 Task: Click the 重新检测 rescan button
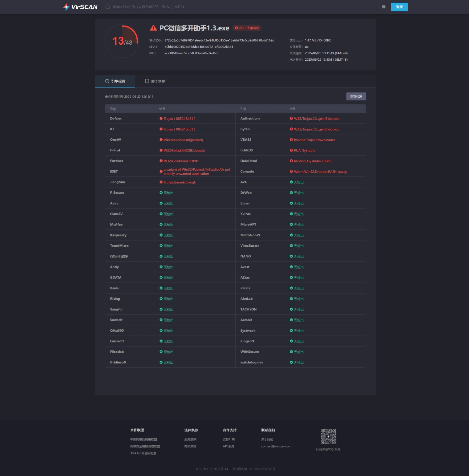pyautogui.click(x=356, y=97)
